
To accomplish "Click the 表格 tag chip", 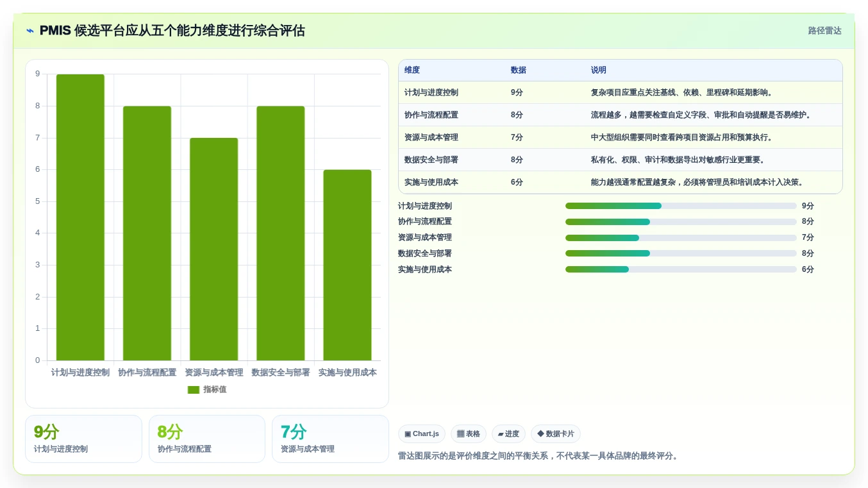I will (469, 434).
